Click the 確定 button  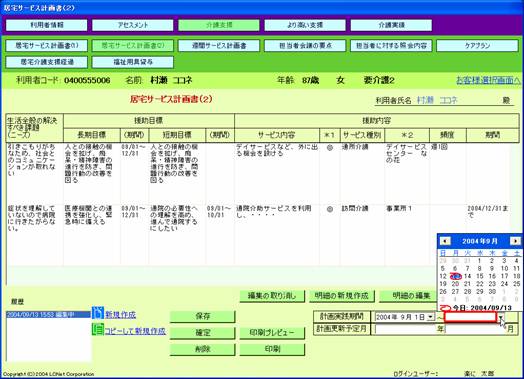[x=203, y=333]
